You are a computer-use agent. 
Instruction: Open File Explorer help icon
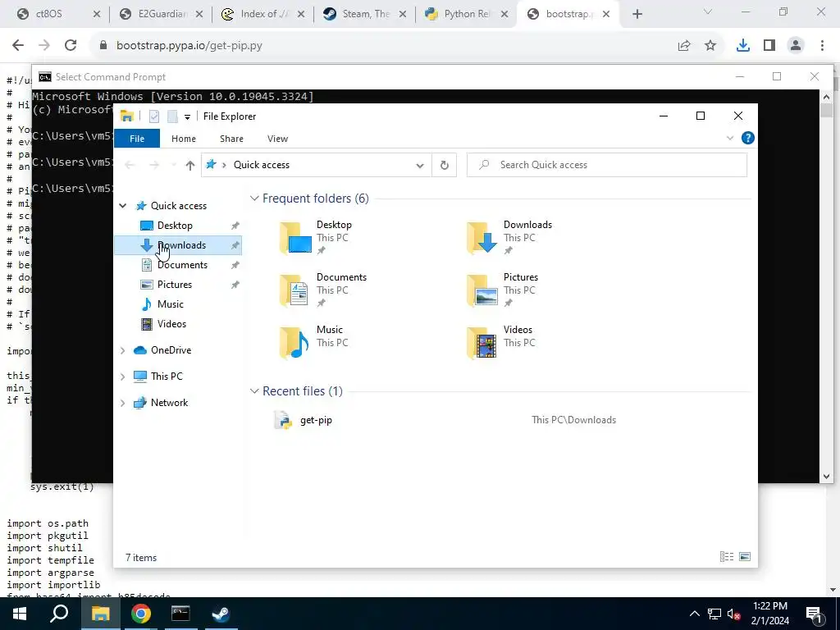coord(748,138)
